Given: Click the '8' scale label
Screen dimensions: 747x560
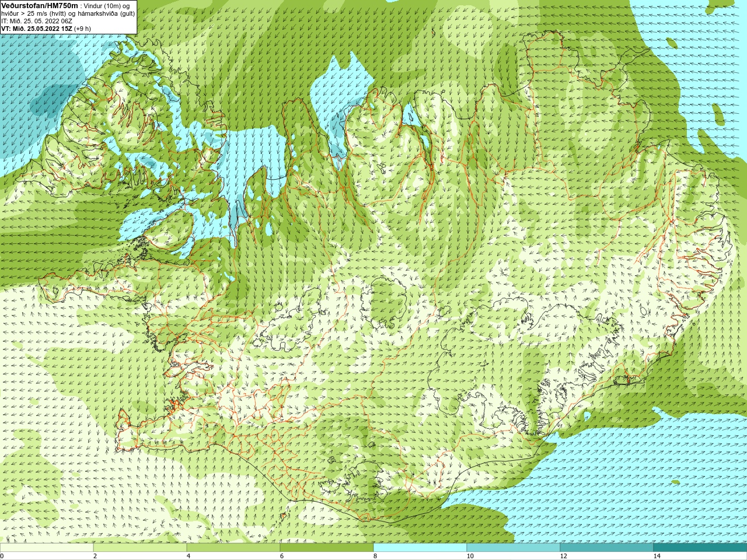Looking at the screenshot, I should point(375,556).
